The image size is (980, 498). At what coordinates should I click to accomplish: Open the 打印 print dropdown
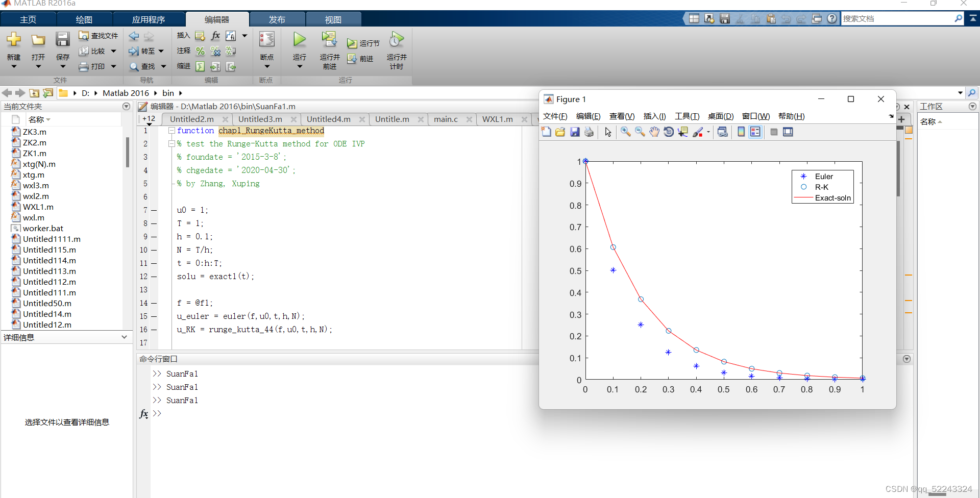pos(114,66)
